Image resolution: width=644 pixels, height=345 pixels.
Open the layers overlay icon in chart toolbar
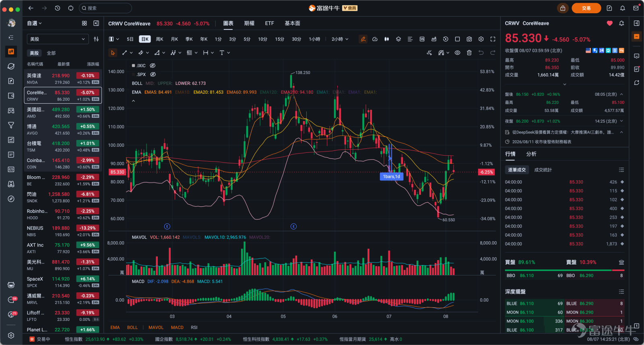(398, 39)
